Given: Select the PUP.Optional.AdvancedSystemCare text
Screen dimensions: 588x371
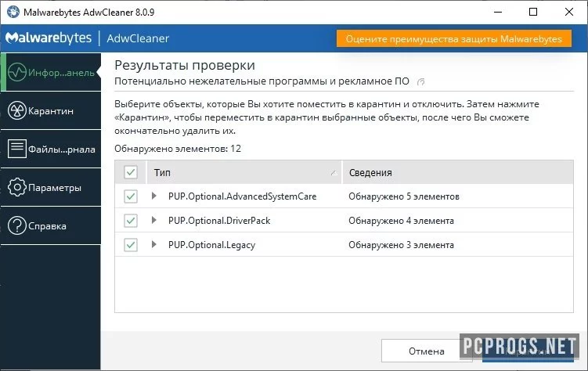Looking at the screenshot, I should coord(242,196).
